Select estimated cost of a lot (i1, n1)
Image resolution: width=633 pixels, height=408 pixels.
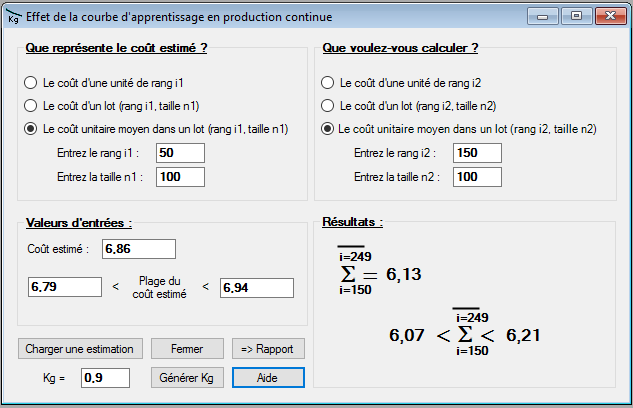click(30, 105)
